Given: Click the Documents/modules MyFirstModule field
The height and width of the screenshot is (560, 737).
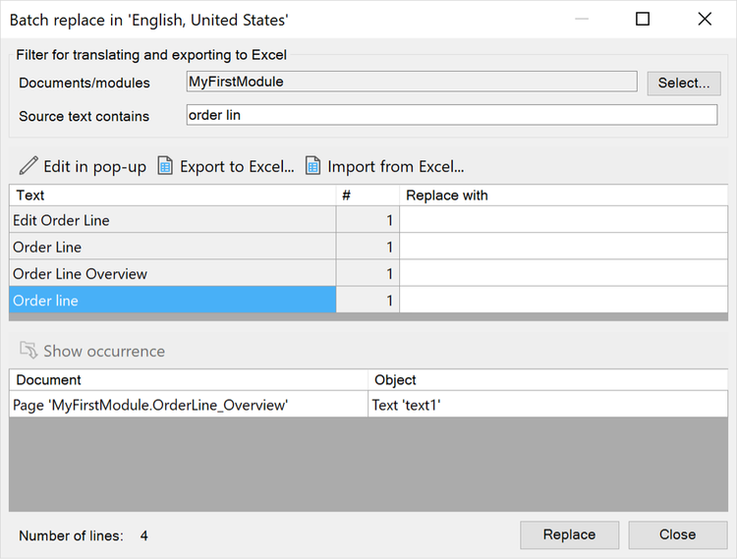Looking at the screenshot, I should tap(412, 82).
